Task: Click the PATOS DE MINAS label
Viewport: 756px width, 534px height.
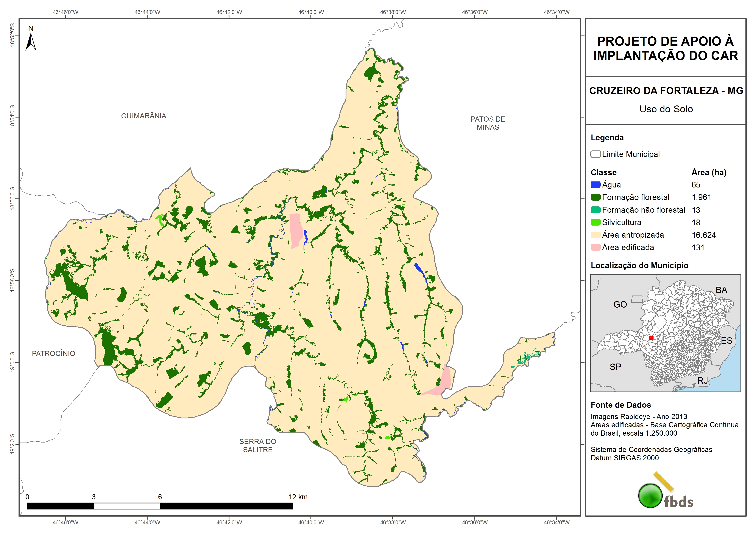Action: [488, 123]
